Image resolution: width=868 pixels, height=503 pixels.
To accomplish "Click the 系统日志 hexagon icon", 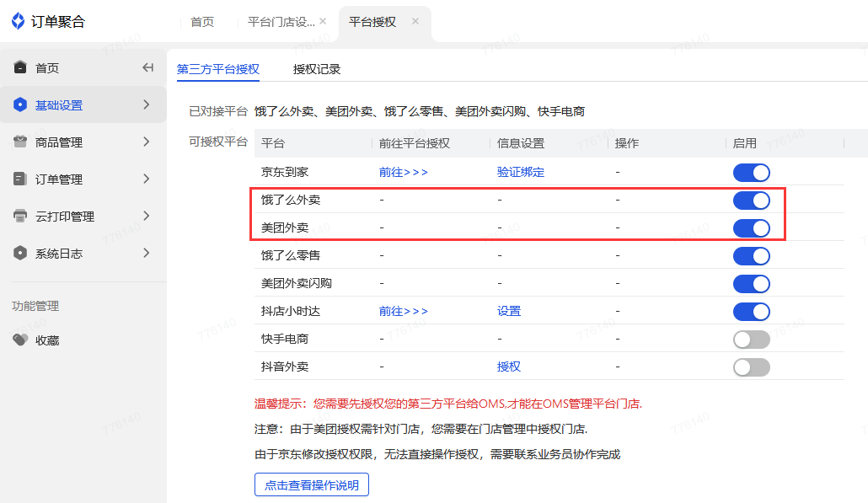I will click(20, 253).
